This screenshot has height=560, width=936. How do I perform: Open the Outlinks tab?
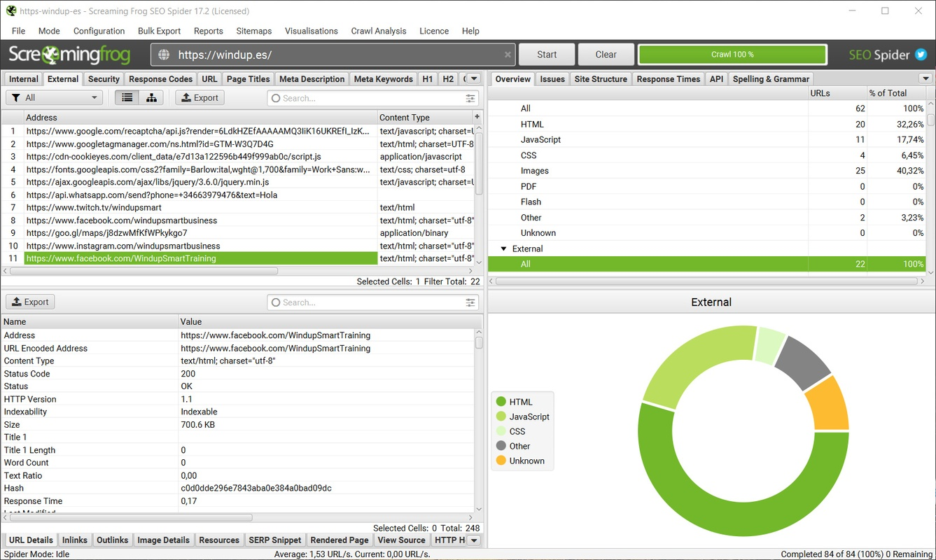point(113,540)
